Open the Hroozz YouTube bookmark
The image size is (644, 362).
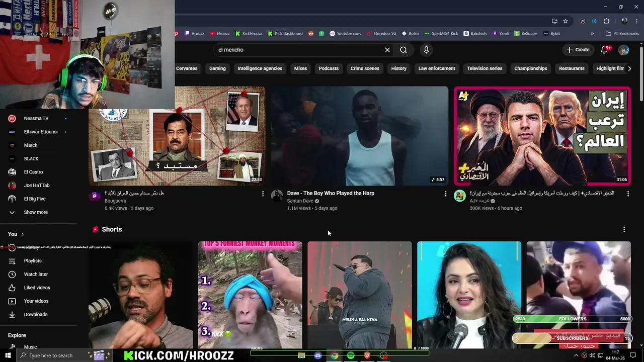[x=220, y=34]
